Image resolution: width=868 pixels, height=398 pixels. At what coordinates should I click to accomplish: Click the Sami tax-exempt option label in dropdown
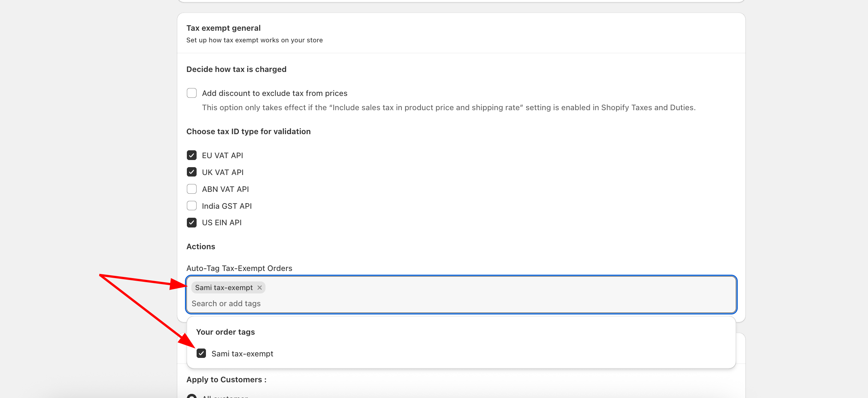tap(242, 354)
